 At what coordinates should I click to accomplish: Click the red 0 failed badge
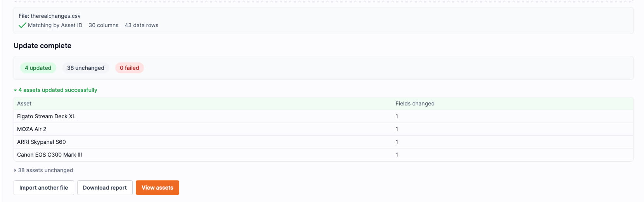tap(129, 68)
